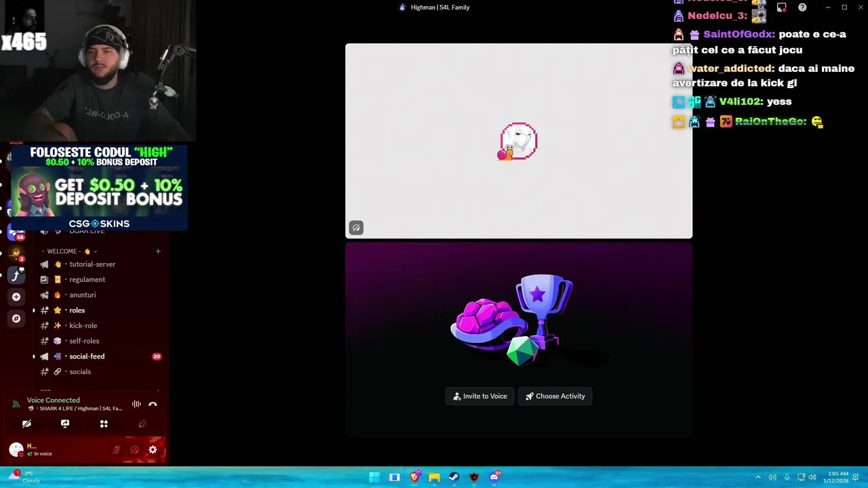Click the Highman | S4L Family title

(x=440, y=7)
